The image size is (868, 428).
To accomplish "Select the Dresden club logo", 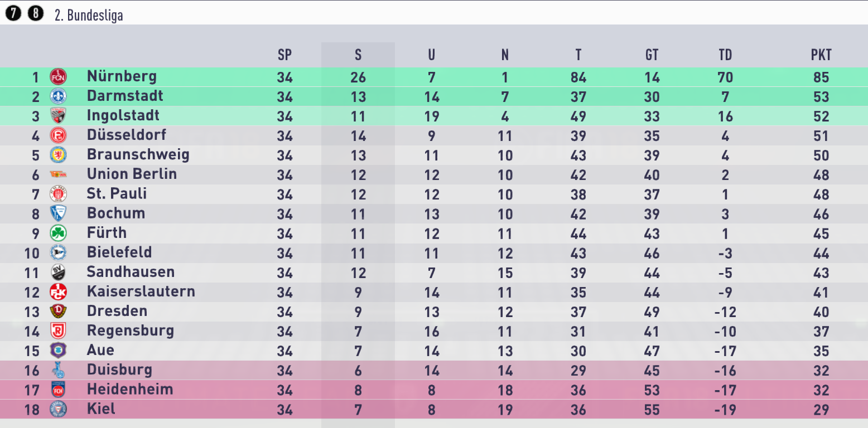I will click(58, 312).
